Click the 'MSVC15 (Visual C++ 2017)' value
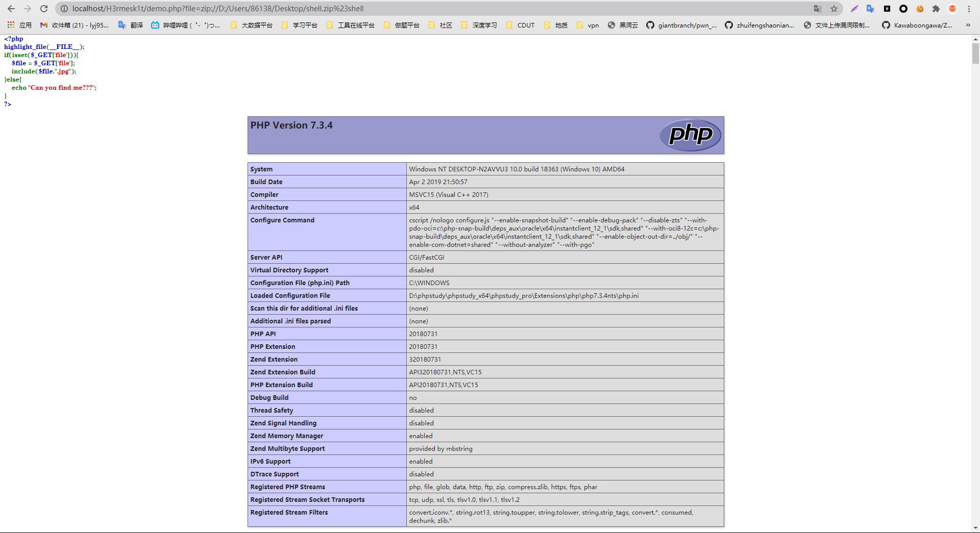 (x=449, y=195)
